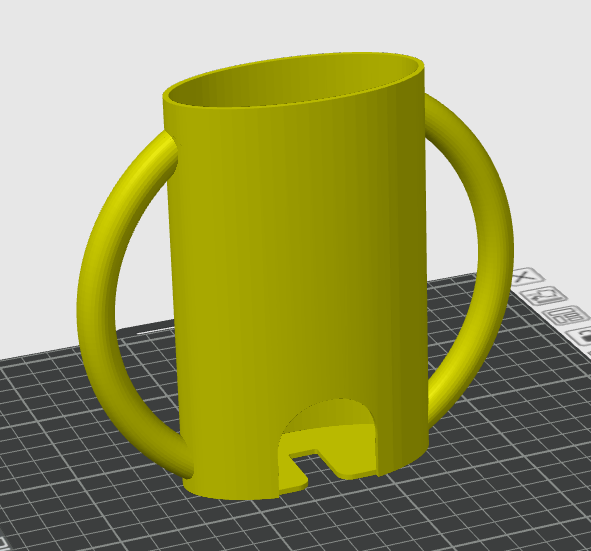Click the plate's auto-orient icon

545,296
